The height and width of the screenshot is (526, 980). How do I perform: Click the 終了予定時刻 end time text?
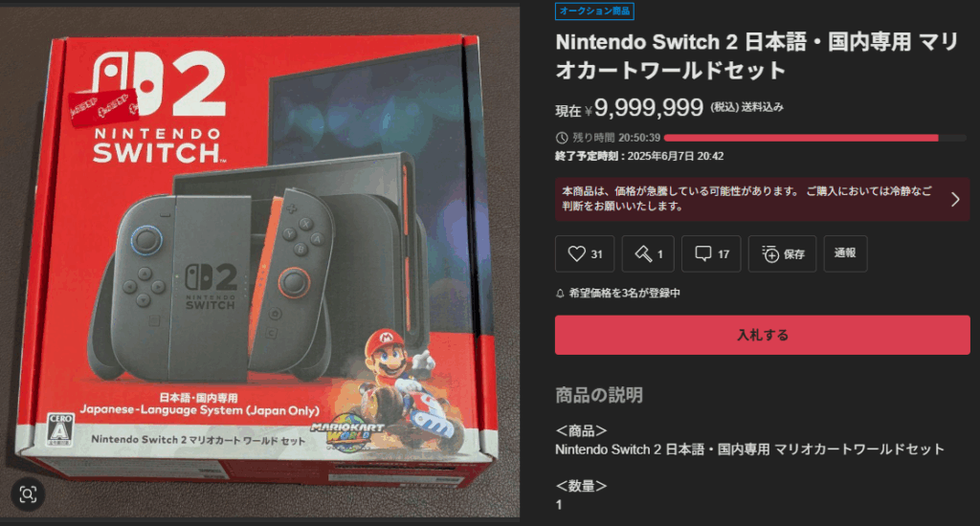tap(639, 156)
